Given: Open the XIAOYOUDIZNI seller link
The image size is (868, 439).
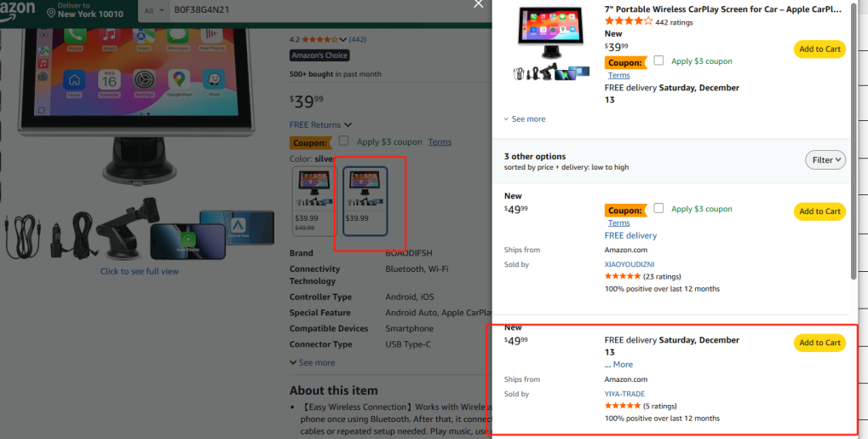Looking at the screenshot, I should coord(629,264).
